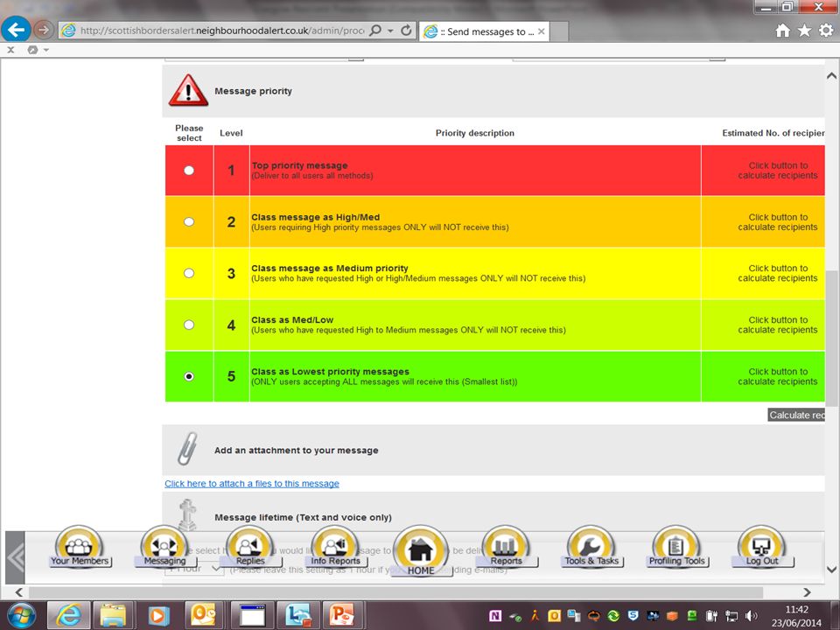
Task: Click page scroll down arrow
Action: tap(831, 570)
